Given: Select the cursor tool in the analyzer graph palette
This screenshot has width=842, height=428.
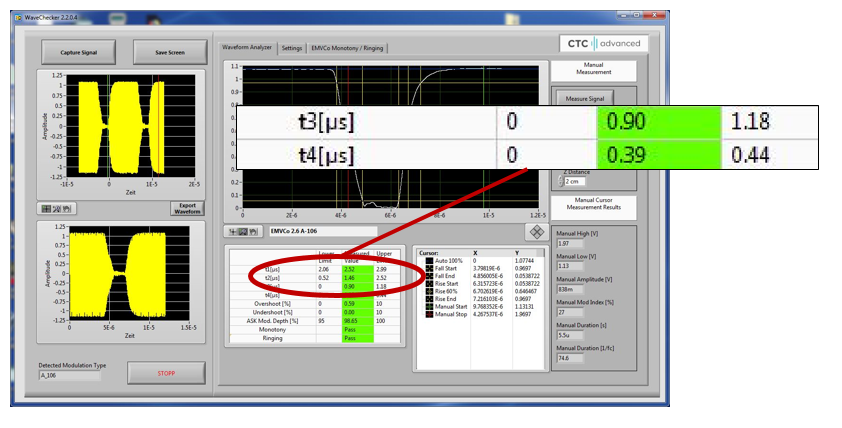Looking at the screenshot, I should pos(233,232).
